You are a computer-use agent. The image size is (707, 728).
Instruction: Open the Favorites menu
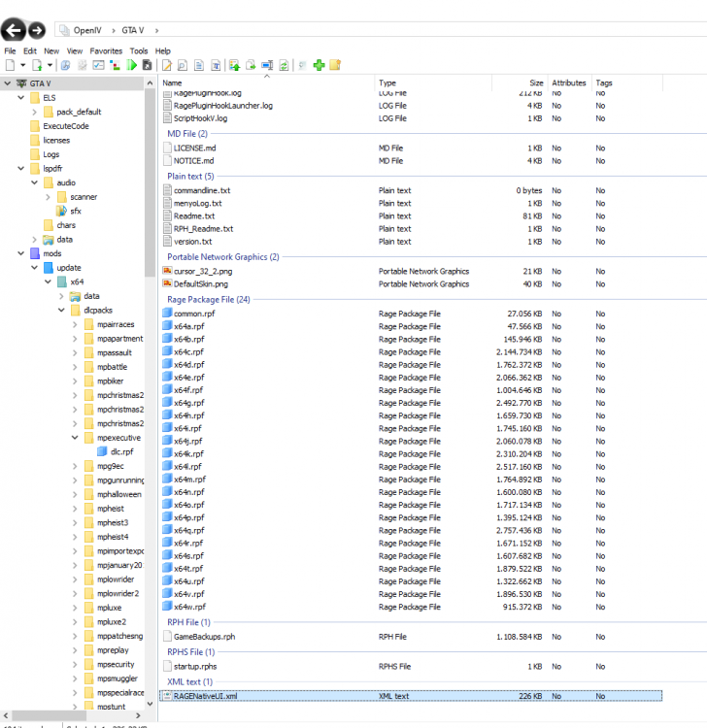(106, 51)
